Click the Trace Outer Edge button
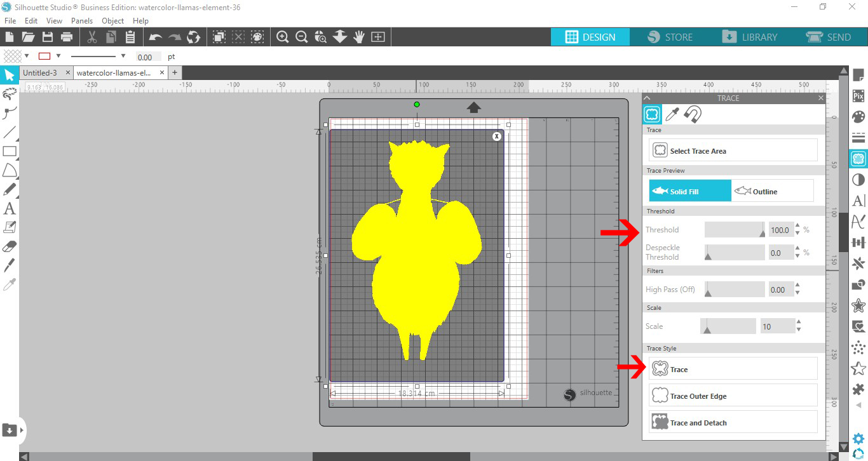This screenshot has width=868, height=461. [733, 396]
